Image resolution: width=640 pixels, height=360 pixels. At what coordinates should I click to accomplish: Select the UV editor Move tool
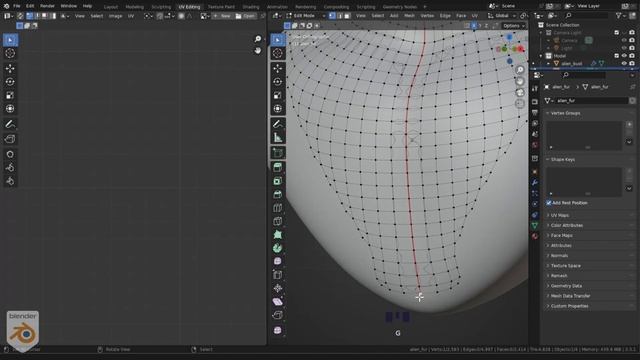click(10, 68)
